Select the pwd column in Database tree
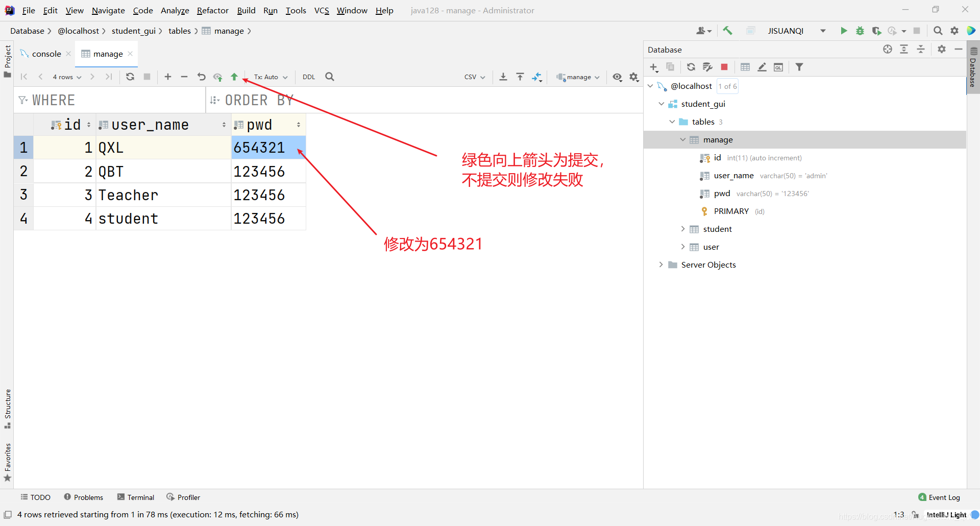980x526 pixels. point(722,194)
